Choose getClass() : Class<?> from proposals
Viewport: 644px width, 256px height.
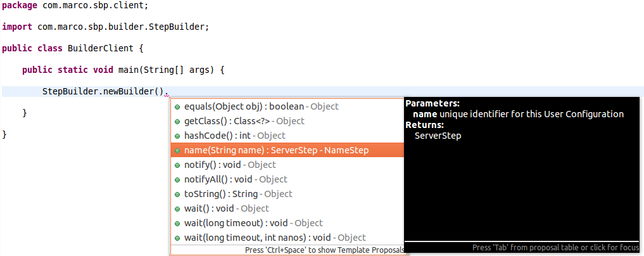pyautogui.click(x=287, y=121)
